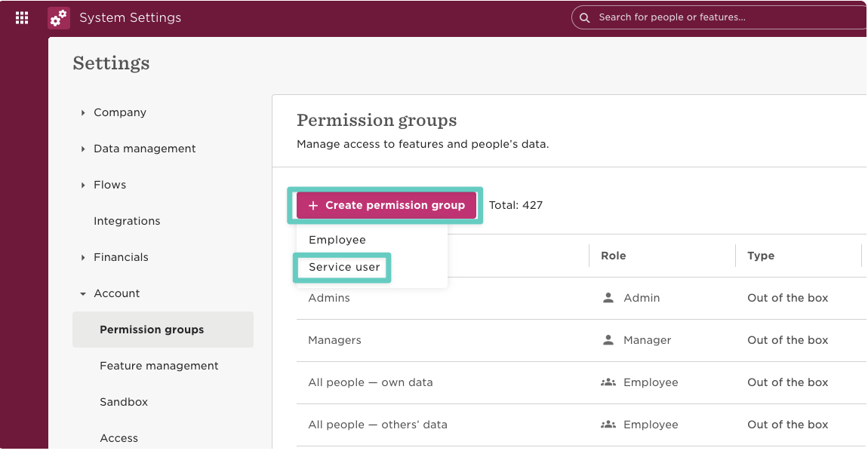Expand the Data management section
Image resolution: width=868 pixels, height=460 pixels.
[83, 149]
